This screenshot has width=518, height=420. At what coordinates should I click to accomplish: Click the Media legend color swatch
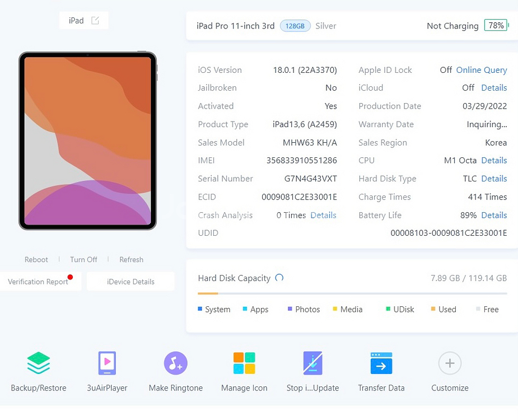335,309
